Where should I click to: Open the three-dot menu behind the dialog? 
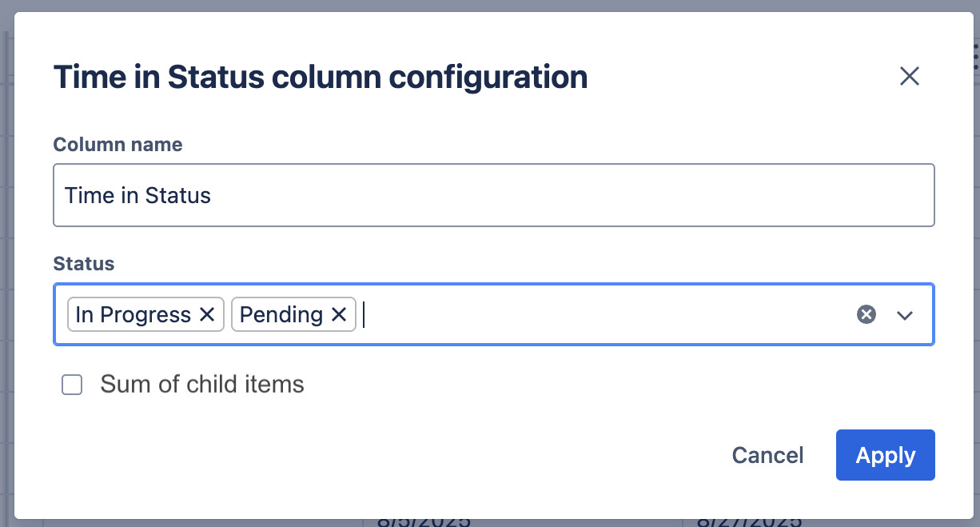(976, 58)
